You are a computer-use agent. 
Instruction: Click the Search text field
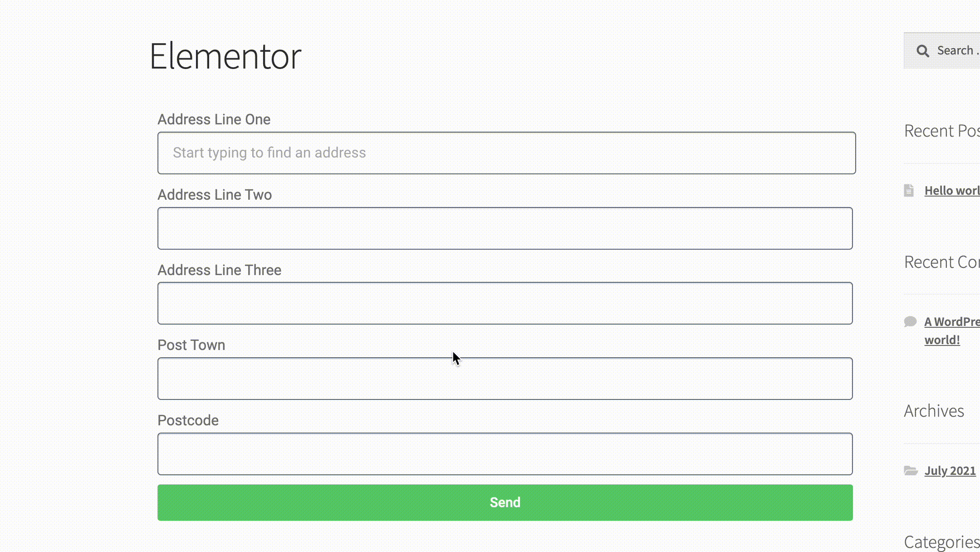point(957,50)
